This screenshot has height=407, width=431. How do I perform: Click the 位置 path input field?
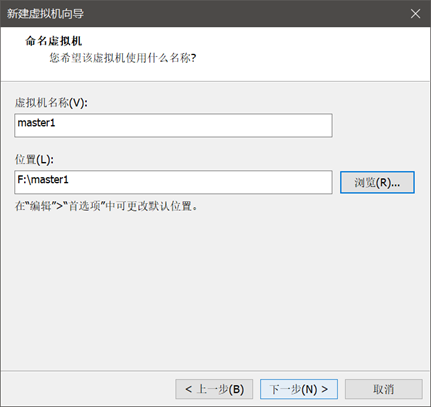tap(173, 182)
